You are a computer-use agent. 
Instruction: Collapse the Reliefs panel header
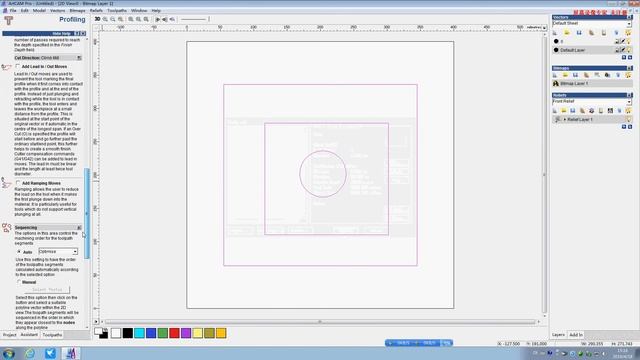click(x=630, y=95)
